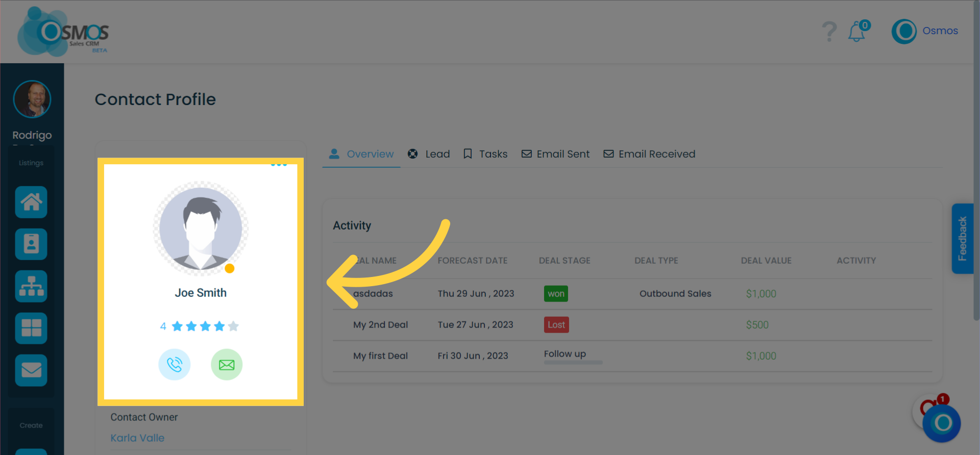The height and width of the screenshot is (455, 980).
Task: Open the Karla Valle contact owner link
Action: (137, 438)
